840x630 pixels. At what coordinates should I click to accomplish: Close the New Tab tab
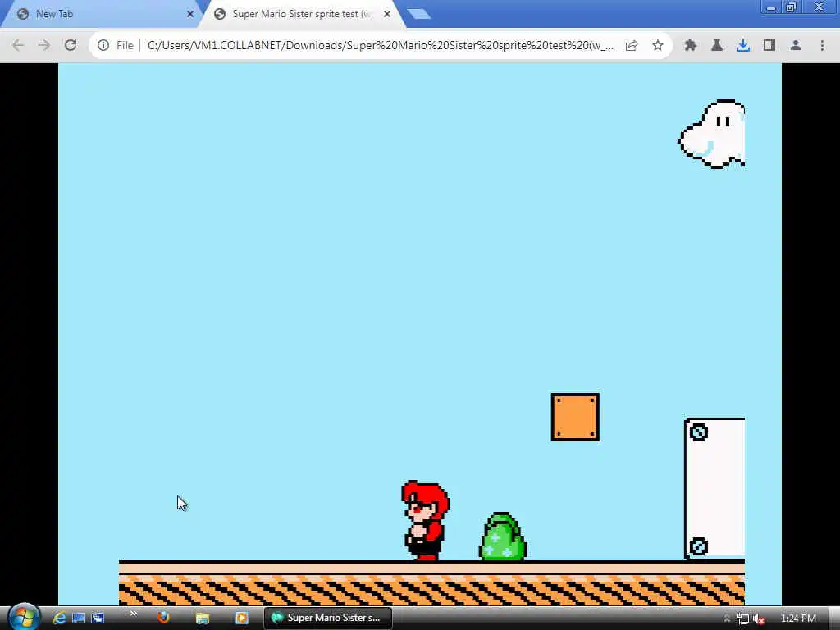coord(190,14)
